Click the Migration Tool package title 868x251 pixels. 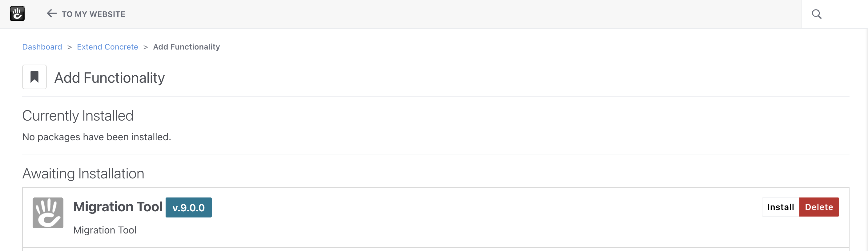pyautogui.click(x=118, y=206)
